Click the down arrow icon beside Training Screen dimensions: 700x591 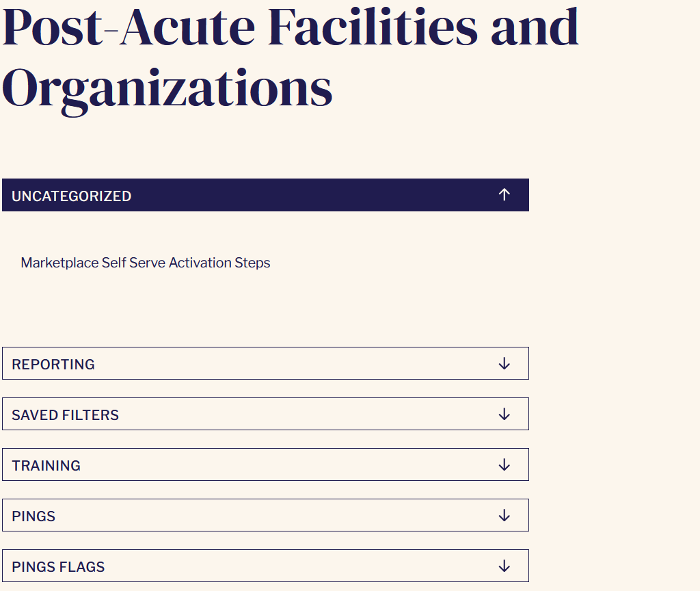pyautogui.click(x=504, y=464)
